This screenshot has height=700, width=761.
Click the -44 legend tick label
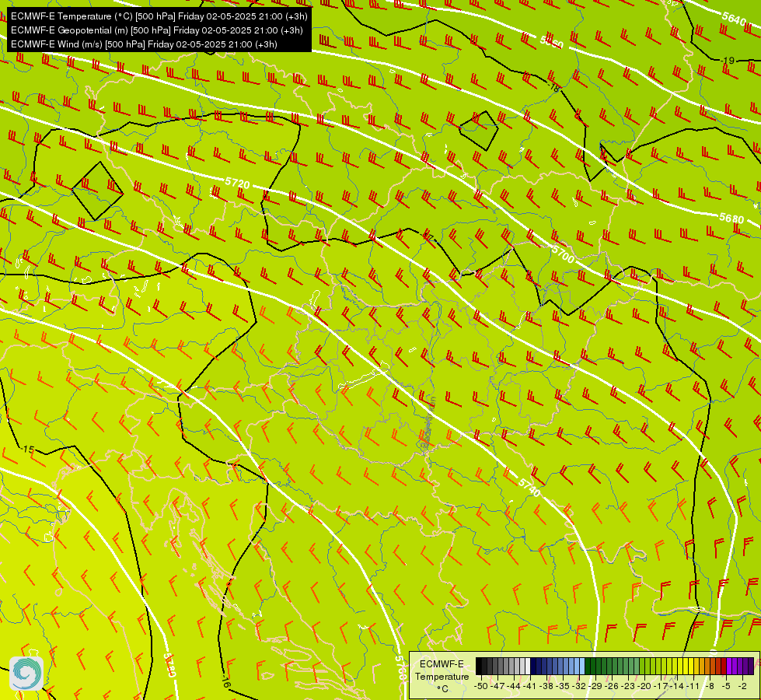click(x=514, y=686)
